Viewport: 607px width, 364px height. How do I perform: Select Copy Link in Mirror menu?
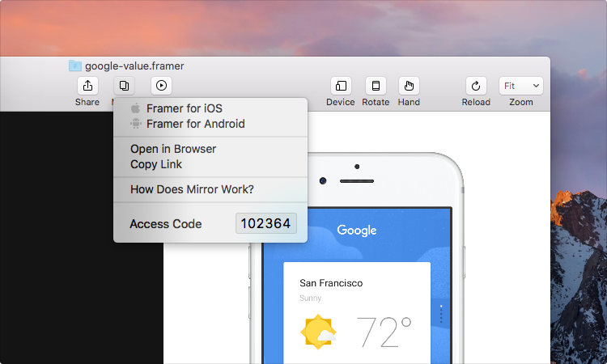[x=210, y=164]
